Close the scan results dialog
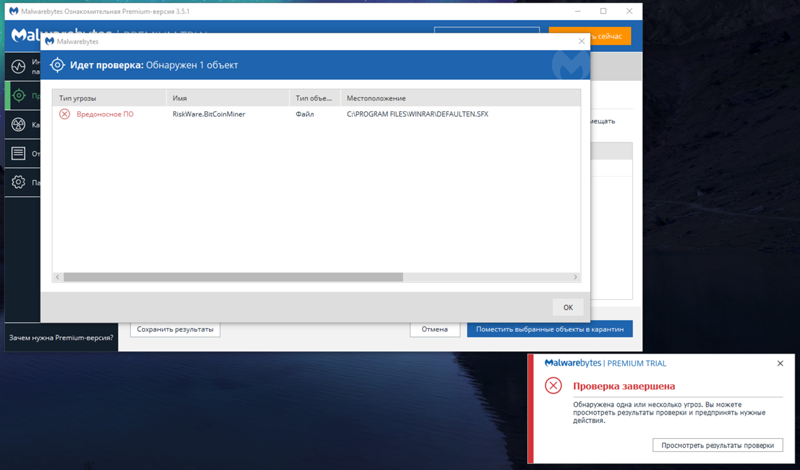 pos(582,41)
